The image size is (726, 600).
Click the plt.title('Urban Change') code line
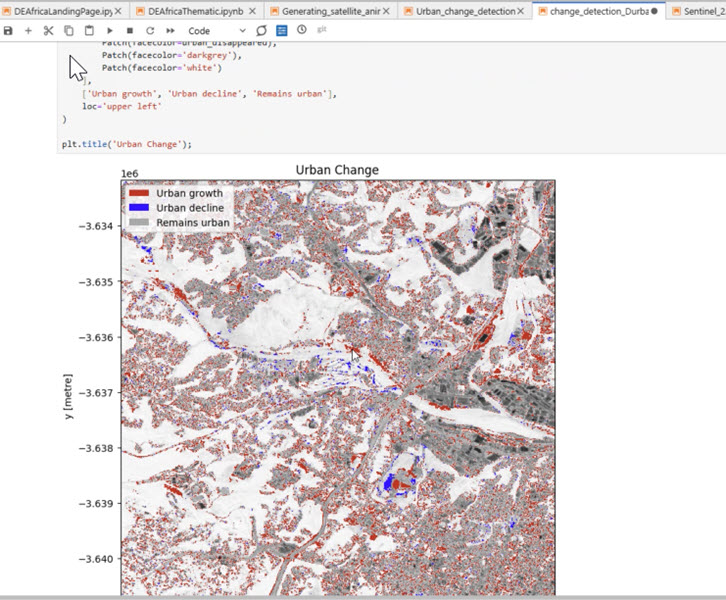pyautogui.click(x=126, y=144)
